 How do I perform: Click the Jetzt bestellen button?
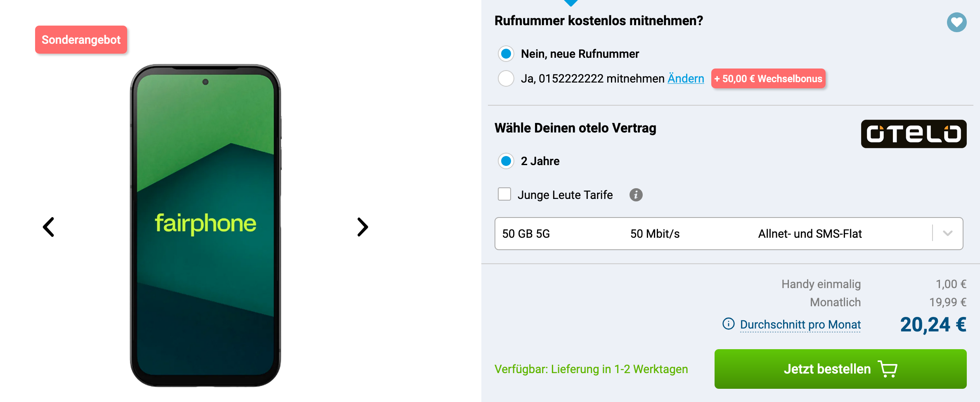point(840,369)
